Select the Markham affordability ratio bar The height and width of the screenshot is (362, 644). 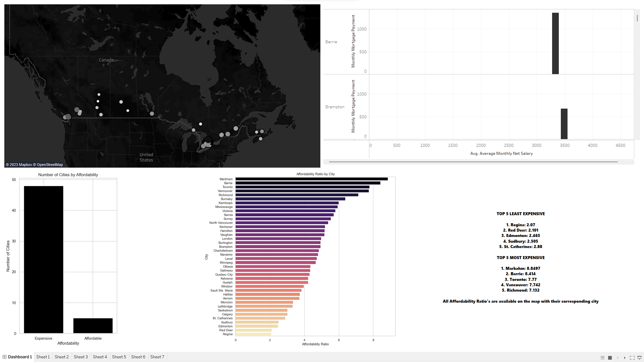[311, 179]
